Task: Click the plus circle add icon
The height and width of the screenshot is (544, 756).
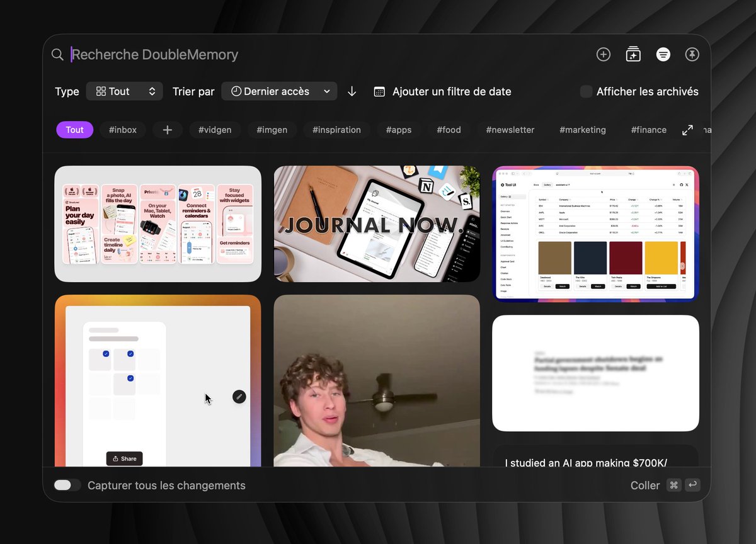Action: click(603, 55)
